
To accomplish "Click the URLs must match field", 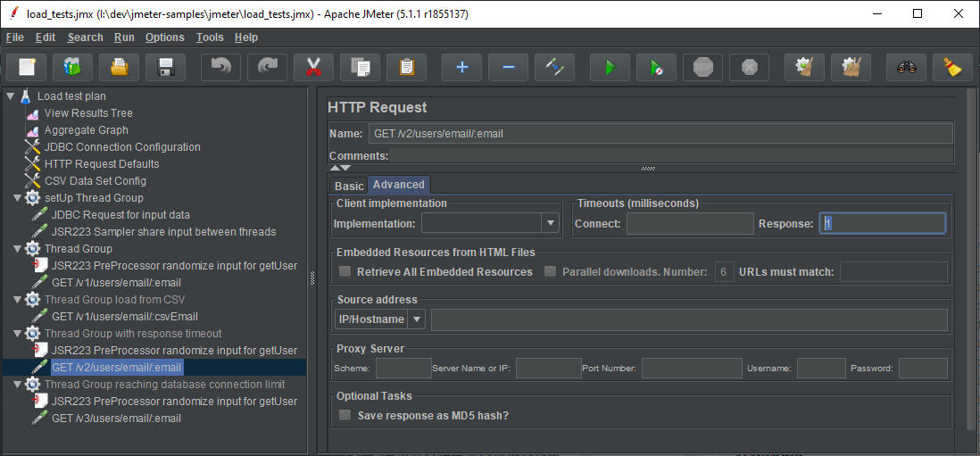I will point(893,271).
